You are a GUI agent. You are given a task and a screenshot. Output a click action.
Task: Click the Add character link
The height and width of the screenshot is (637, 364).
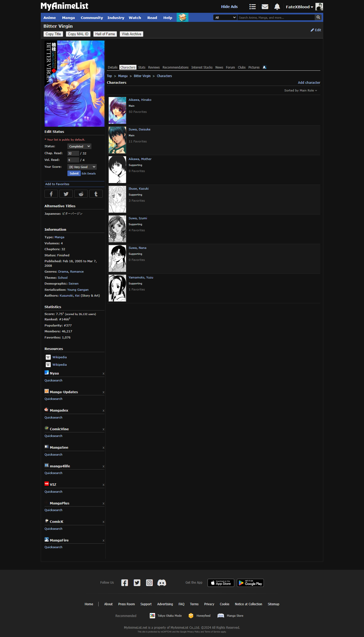click(x=309, y=83)
